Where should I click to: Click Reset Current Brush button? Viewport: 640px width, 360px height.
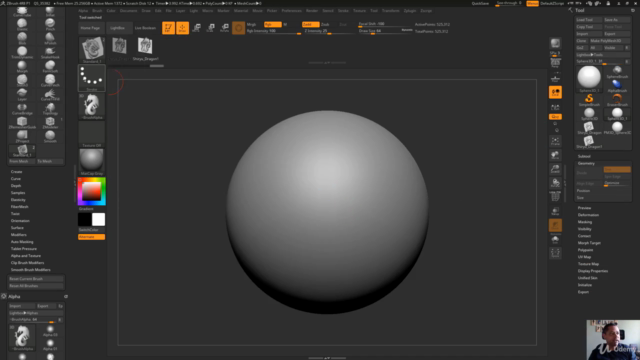tap(36, 279)
